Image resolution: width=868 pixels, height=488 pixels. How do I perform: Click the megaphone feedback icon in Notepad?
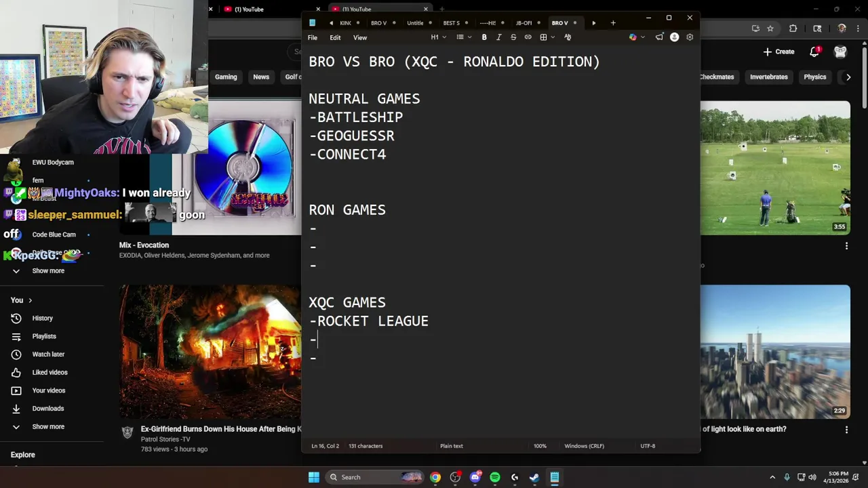tap(659, 37)
